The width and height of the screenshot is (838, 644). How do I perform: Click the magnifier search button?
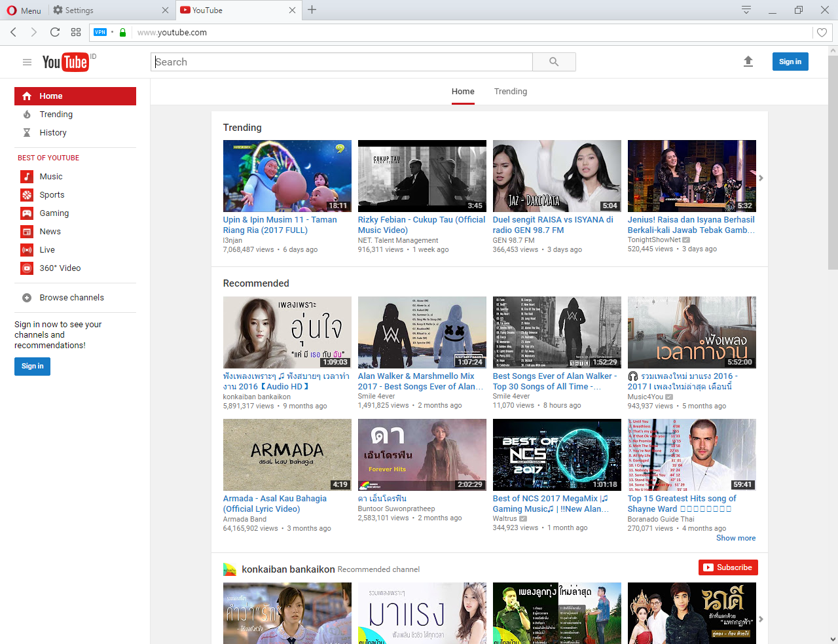pyautogui.click(x=554, y=62)
